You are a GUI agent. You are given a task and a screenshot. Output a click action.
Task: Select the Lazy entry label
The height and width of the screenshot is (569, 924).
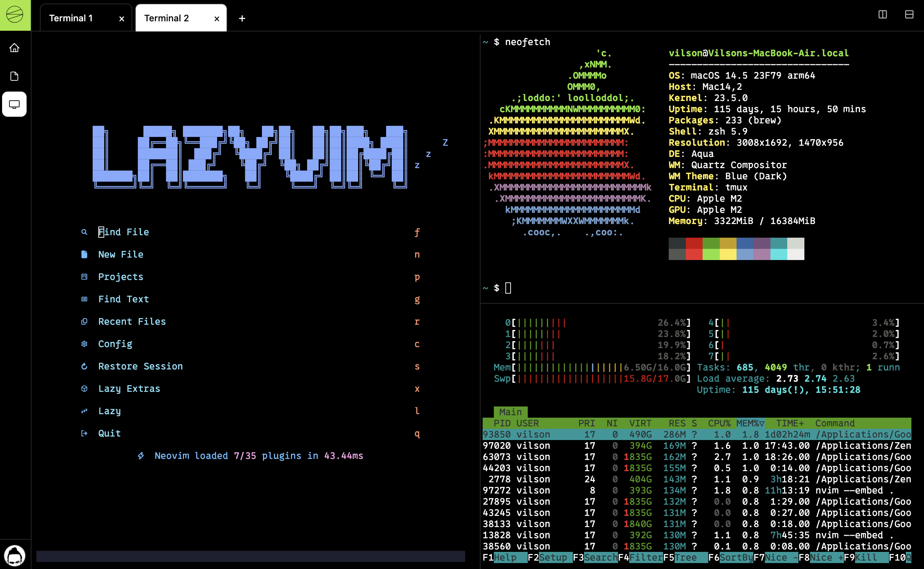(x=109, y=411)
